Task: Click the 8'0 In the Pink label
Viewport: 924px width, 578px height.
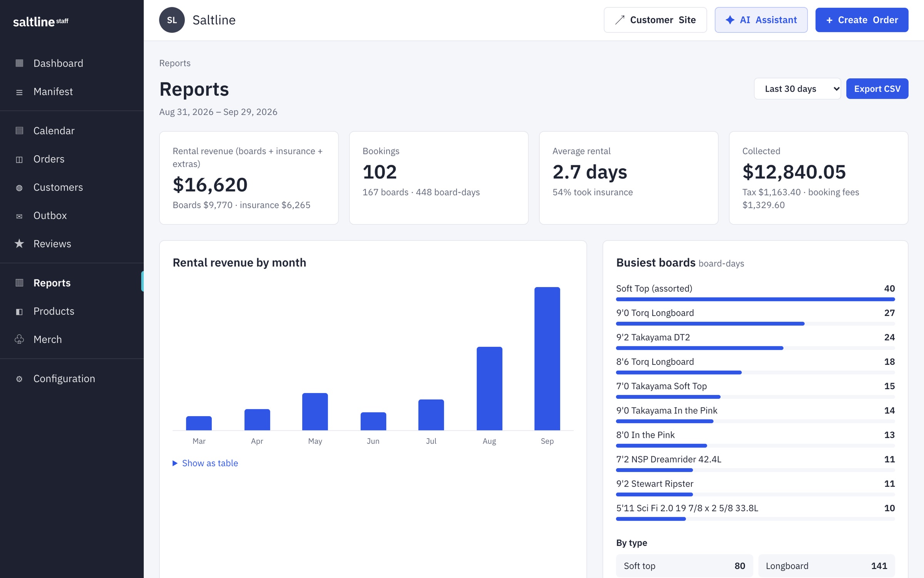Action: point(645,435)
